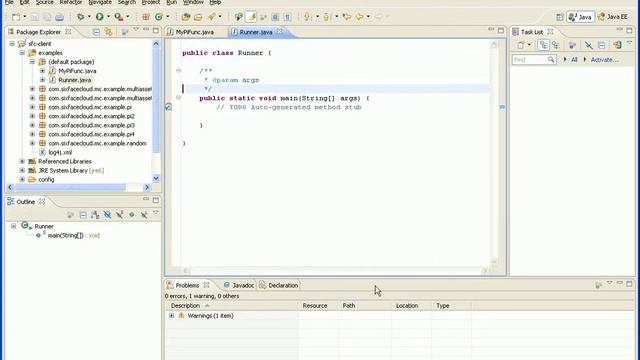640x360 pixels.
Task: Click the Outline Collapse All icon
Action: click(83, 215)
